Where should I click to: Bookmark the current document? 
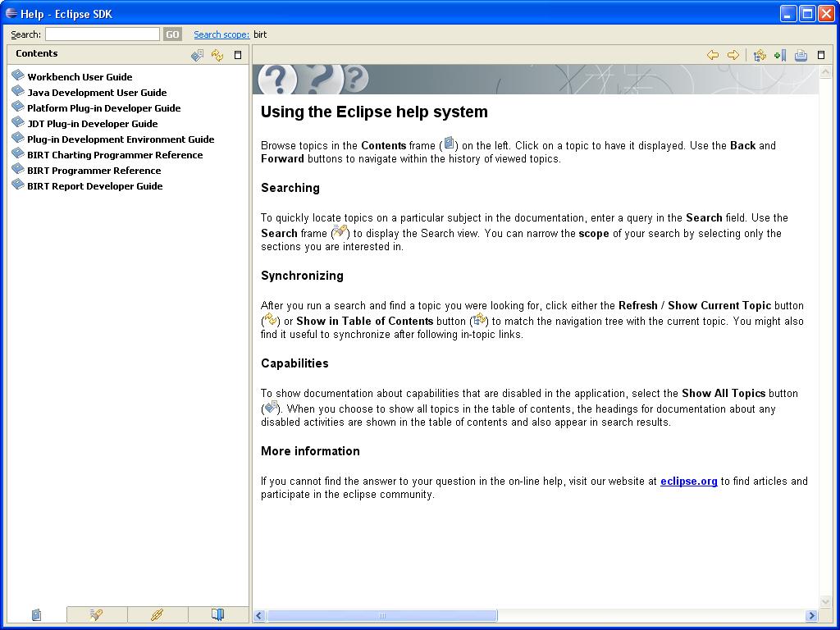[780, 55]
